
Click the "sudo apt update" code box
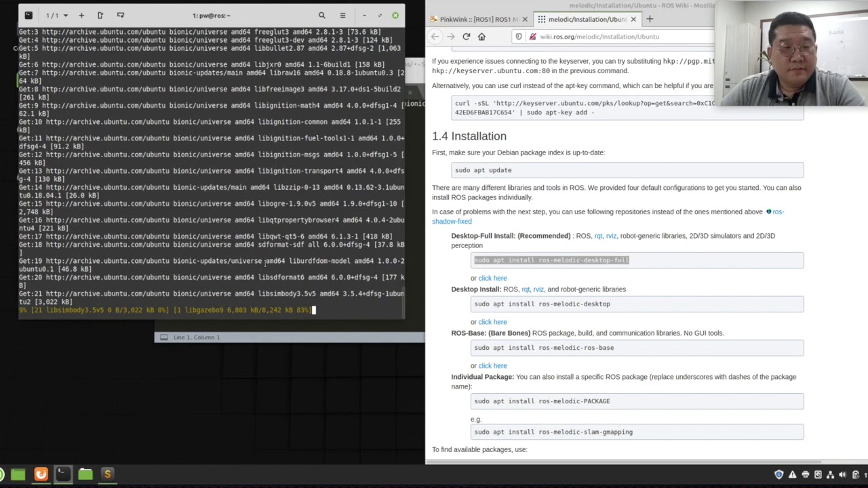(627, 170)
